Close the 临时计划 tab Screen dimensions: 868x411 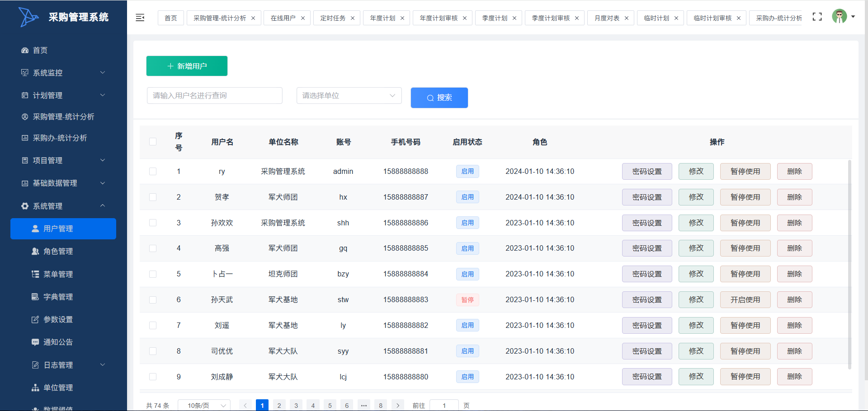point(676,18)
